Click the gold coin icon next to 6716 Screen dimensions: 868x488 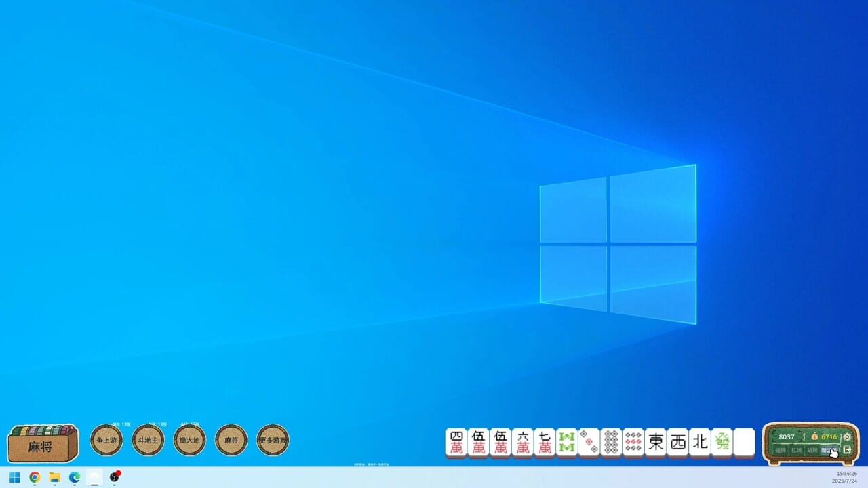pos(814,437)
